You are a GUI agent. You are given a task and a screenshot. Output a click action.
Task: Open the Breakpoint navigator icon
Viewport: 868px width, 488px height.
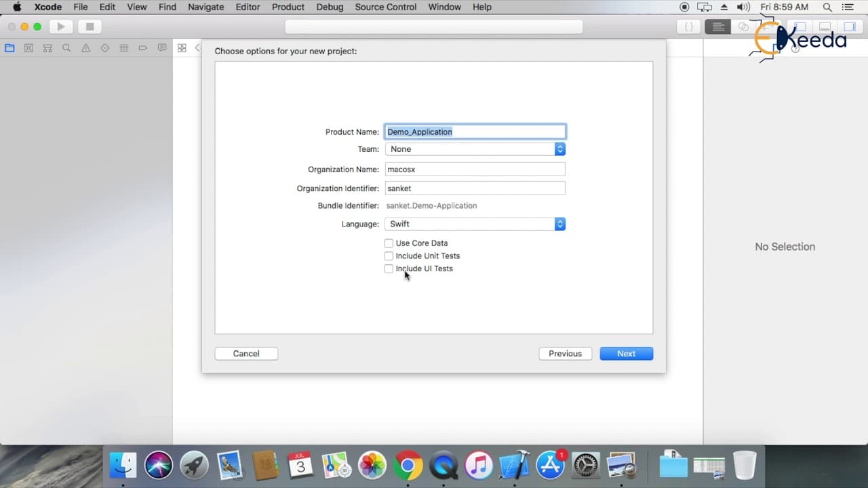[142, 48]
